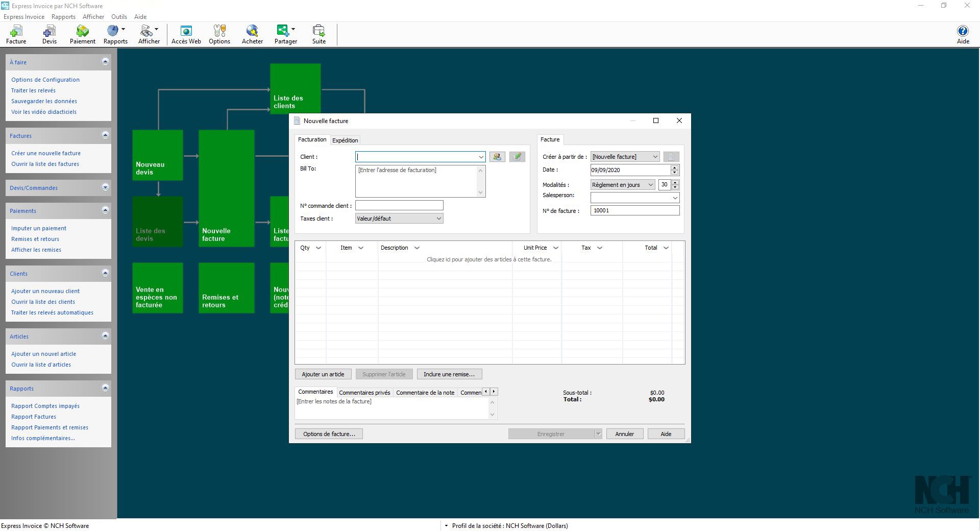Click the icon button beside Créer à partir de

click(671, 157)
